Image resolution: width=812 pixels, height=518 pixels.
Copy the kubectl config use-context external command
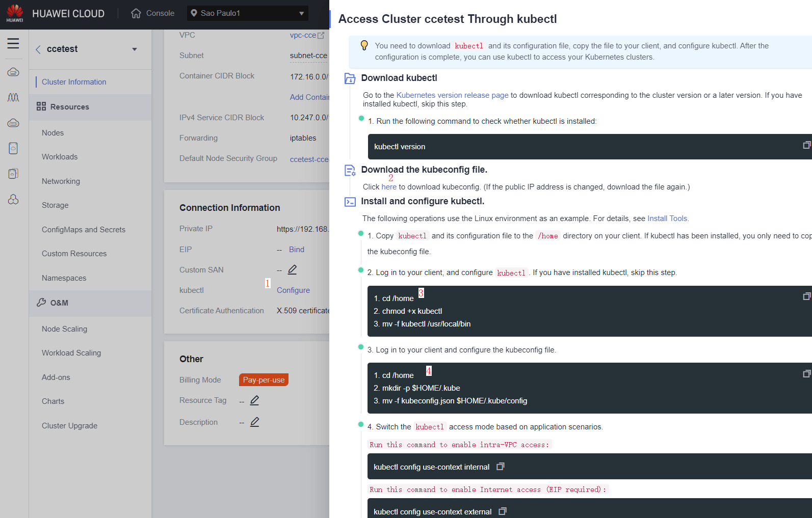pos(502,511)
